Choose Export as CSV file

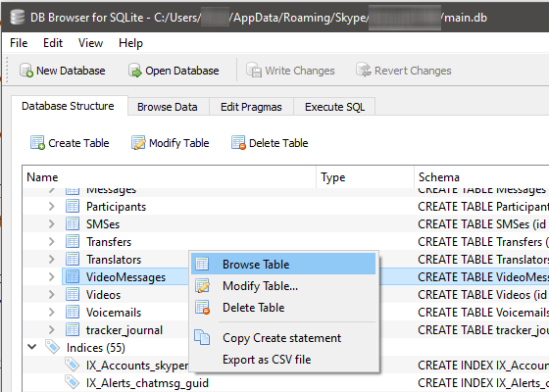pos(283,360)
